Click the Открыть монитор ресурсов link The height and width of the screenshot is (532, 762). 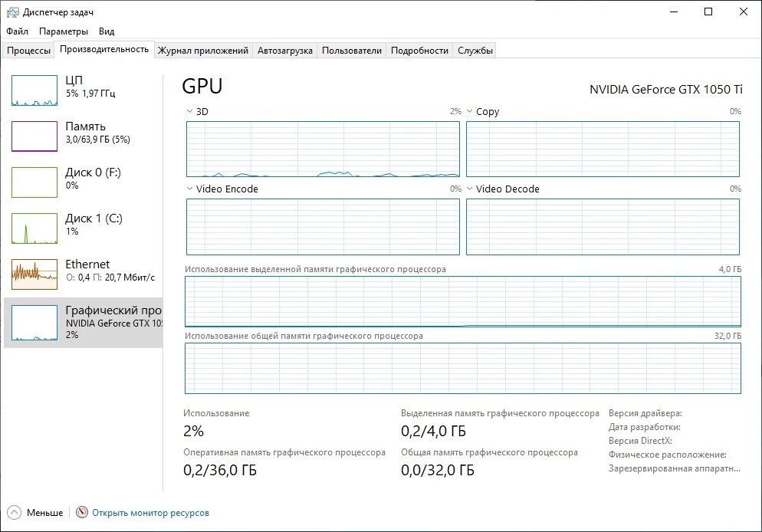click(x=150, y=513)
